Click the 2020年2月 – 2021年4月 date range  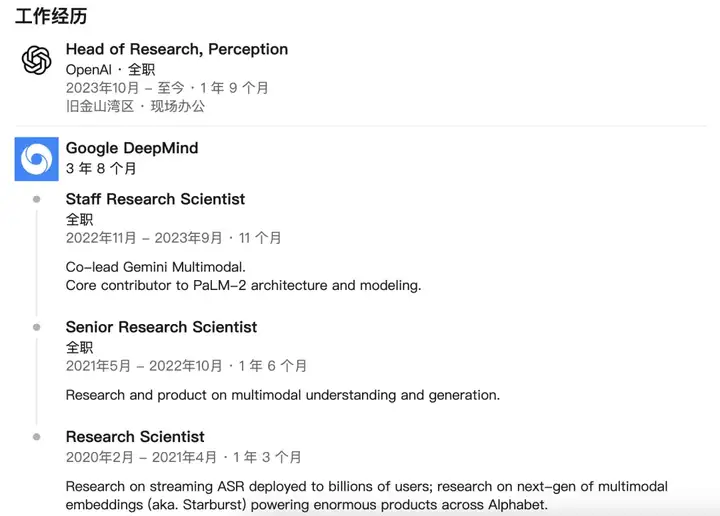pos(141,457)
